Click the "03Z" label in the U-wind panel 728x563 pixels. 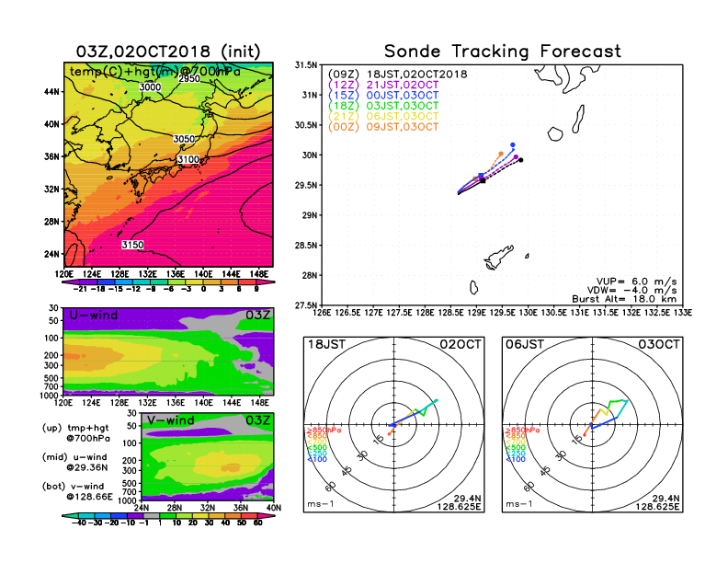coord(257,316)
